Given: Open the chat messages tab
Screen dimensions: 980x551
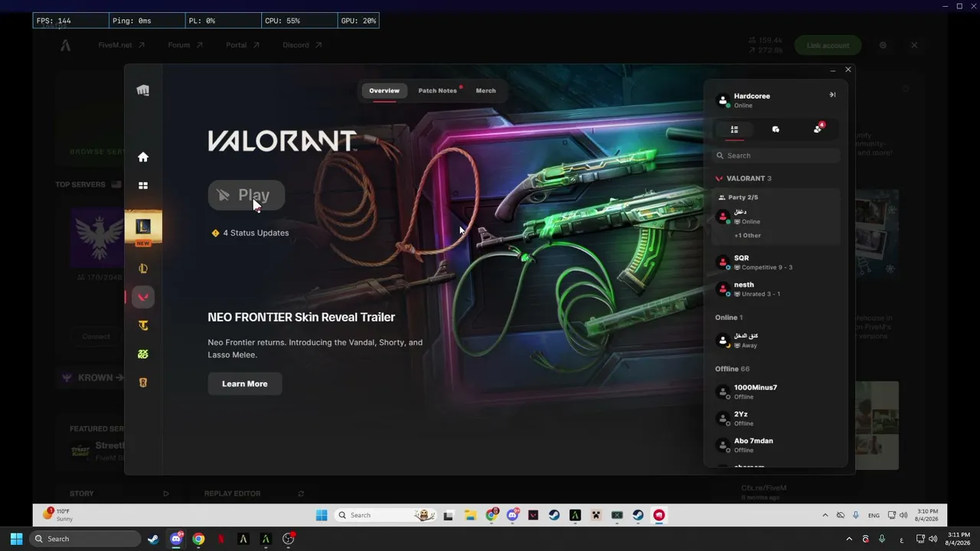Looking at the screenshot, I should [776, 129].
